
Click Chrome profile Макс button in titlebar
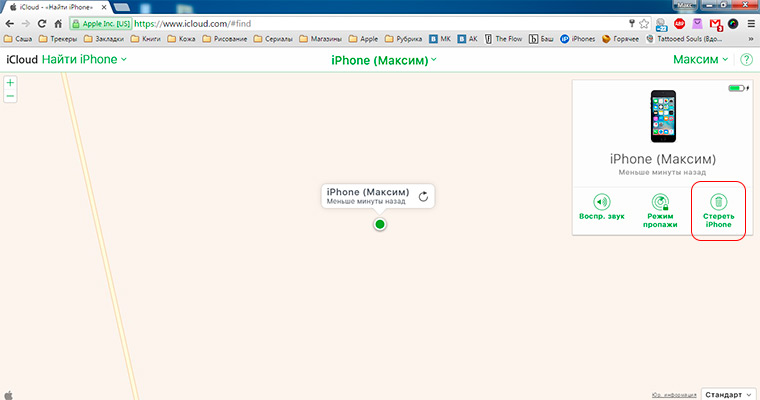685,4
